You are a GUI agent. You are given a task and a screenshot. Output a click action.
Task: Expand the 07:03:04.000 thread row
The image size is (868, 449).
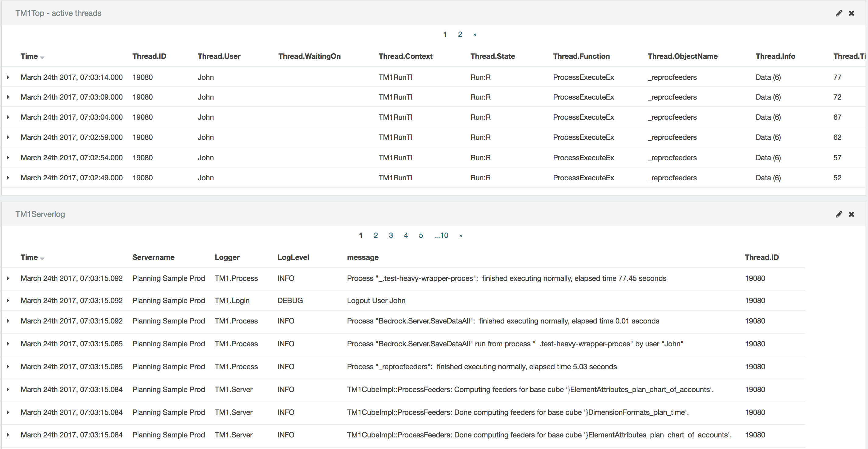coord(8,117)
